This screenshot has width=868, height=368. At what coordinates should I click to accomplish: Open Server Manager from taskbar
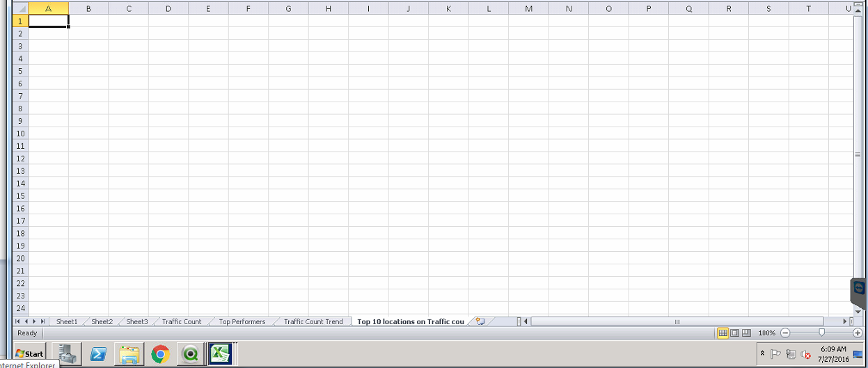(68, 354)
